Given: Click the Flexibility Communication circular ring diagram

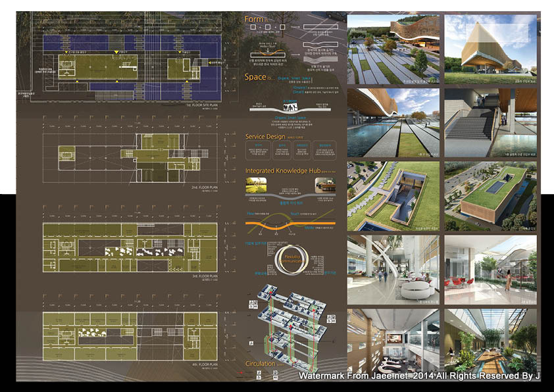Looking at the screenshot, I should pyautogui.click(x=291, y=258).
